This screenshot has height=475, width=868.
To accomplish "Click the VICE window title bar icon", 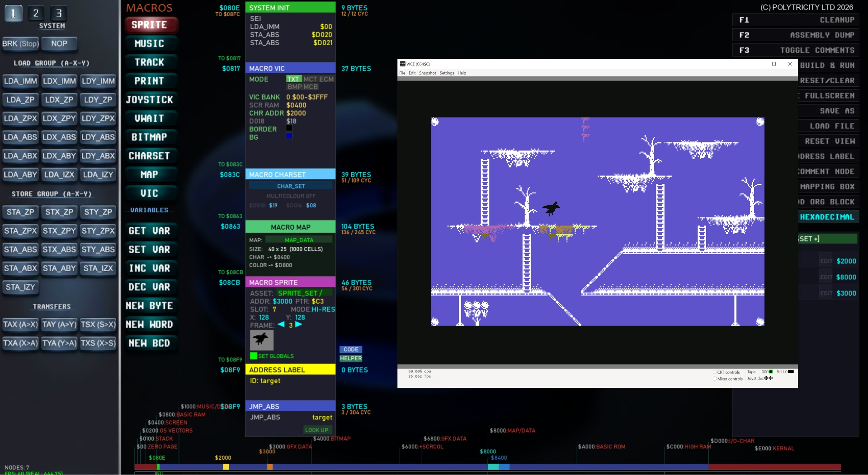I will click(402, 64).
